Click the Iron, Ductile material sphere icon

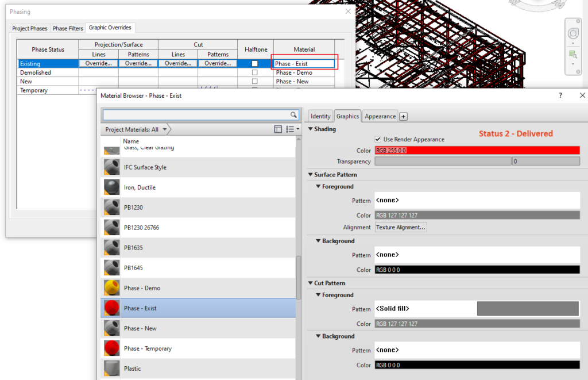click(110, 187)
